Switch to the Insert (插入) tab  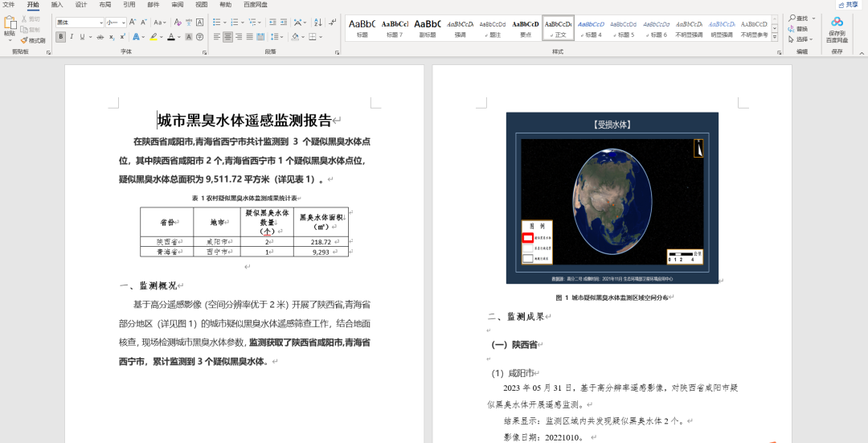pos(57,5)
